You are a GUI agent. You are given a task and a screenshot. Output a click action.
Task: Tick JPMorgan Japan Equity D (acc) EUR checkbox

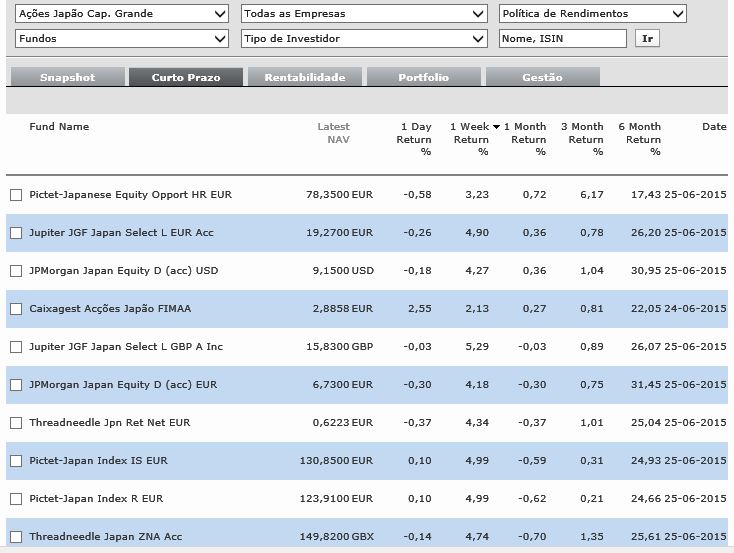[16, 385]
